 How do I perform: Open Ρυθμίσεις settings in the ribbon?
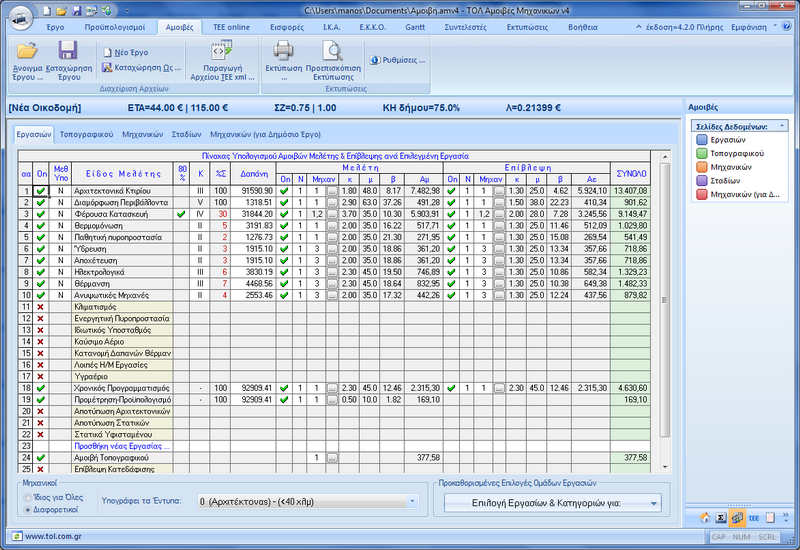(x=400, y=59)
